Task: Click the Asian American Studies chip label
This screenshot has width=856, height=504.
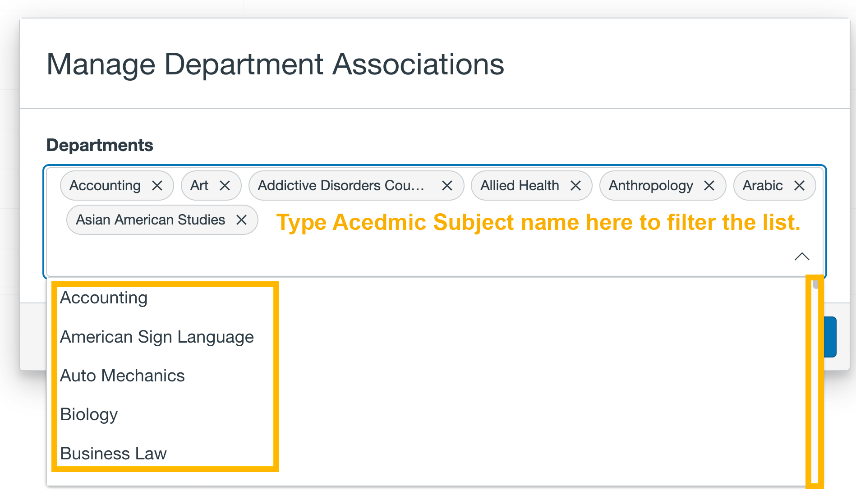Action: (150, 220)
